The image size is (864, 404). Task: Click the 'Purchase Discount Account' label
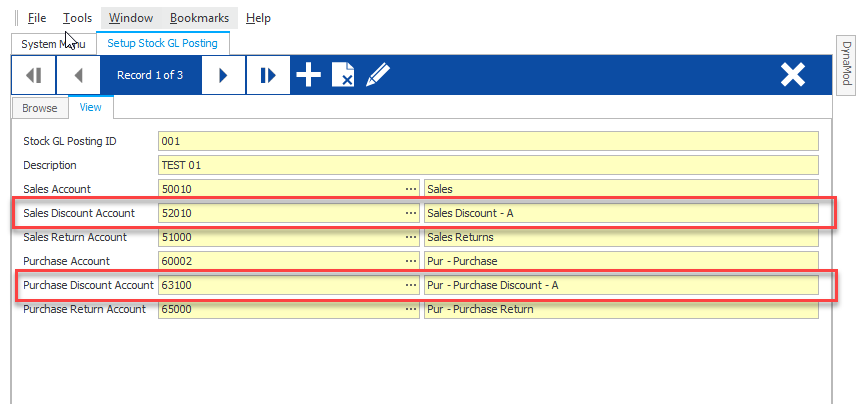coord(88,285)
